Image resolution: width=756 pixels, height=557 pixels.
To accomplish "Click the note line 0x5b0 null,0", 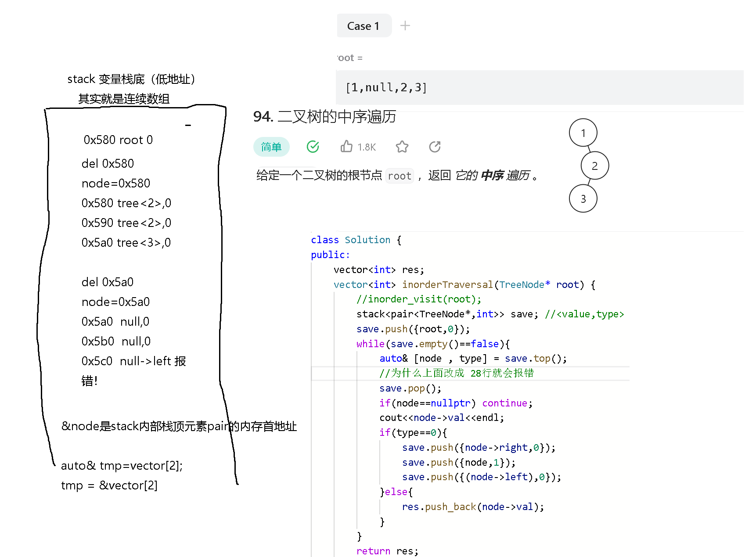I will coord(116,341).
